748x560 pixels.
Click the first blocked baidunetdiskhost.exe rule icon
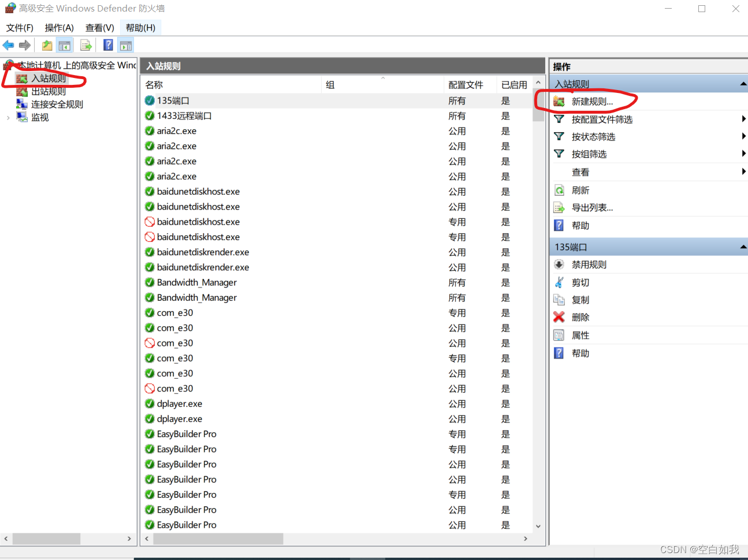click(150, 222)
